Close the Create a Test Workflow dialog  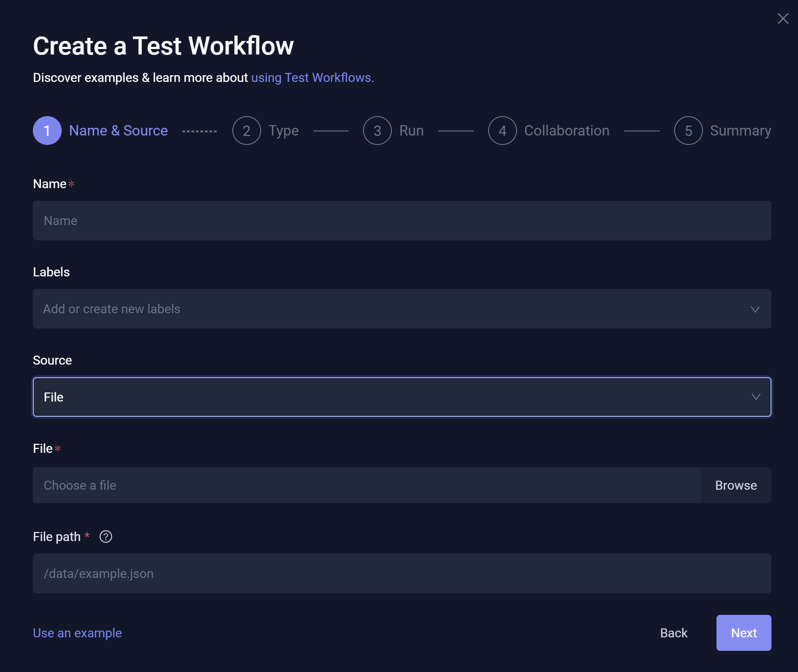click(x=783, y=18)
